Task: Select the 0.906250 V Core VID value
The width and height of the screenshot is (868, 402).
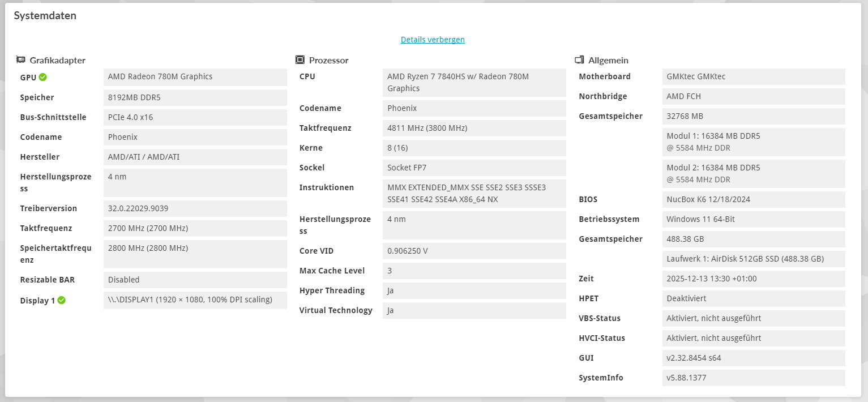Action: point(474,251)
